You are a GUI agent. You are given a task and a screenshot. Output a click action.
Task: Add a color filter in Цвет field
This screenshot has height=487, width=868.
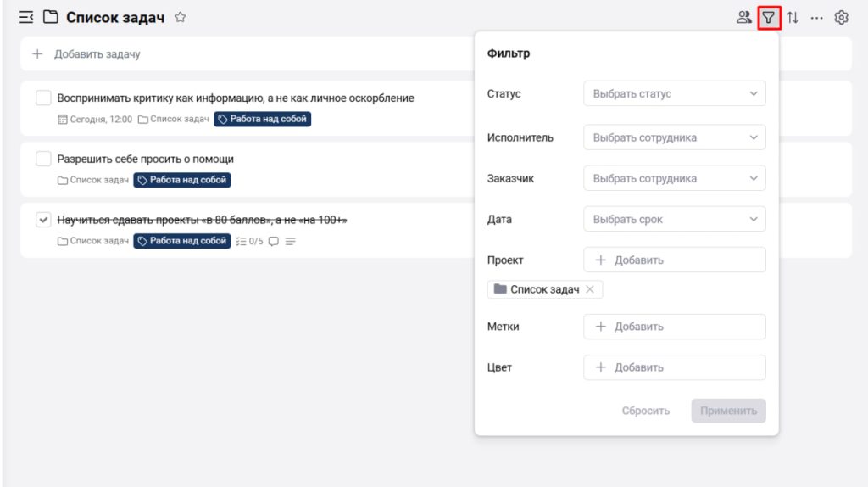(x=674, y=367)
